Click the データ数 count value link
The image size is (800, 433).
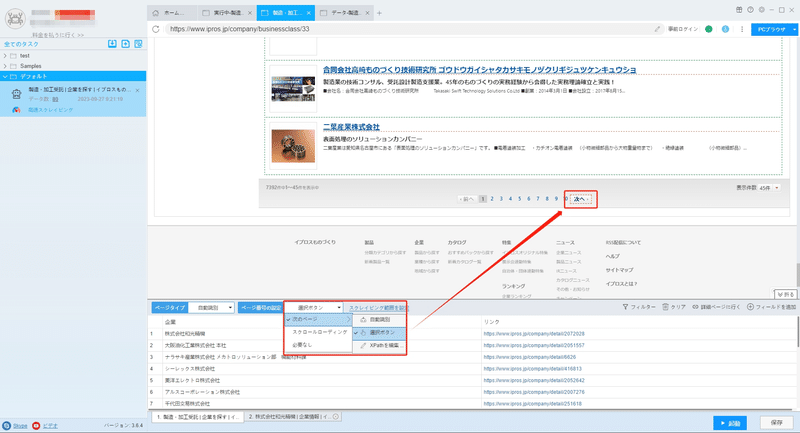pyautogui.click(x=56, y=99)
